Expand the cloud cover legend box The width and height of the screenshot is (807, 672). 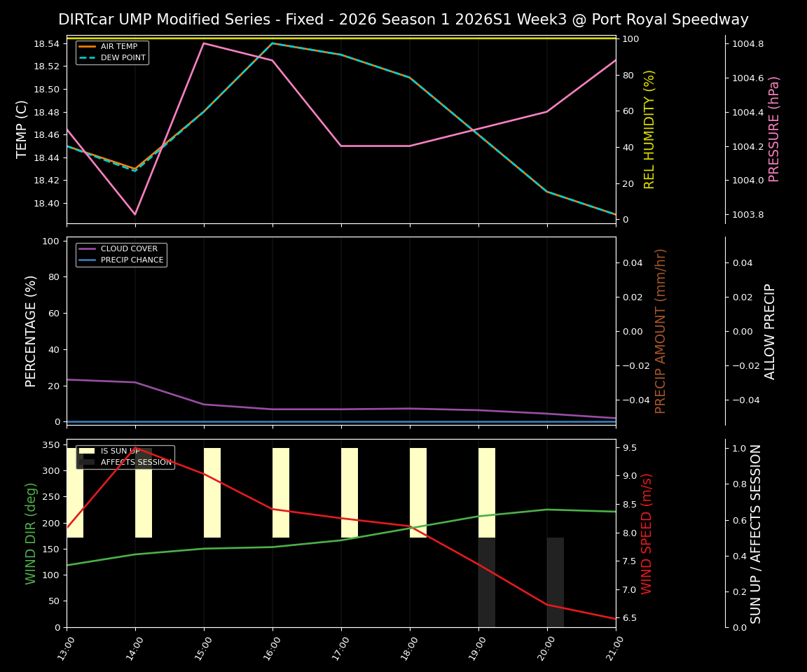(x=121, y=253)
